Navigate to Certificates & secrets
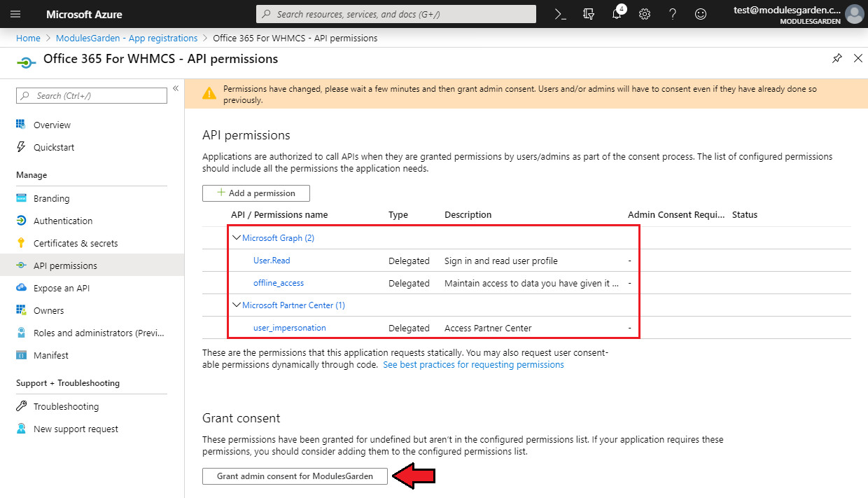868x498 pixels. click(x=76, y=243)
